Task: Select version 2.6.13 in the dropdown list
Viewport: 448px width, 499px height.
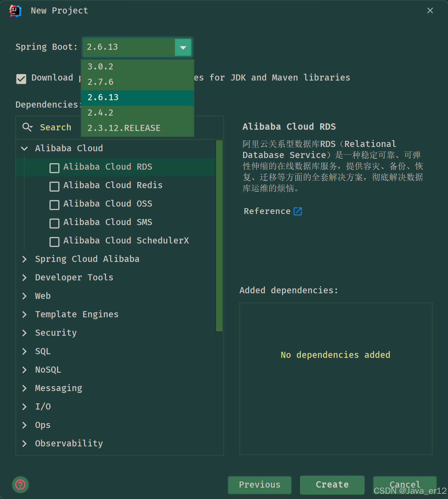Action: point(138,97)
